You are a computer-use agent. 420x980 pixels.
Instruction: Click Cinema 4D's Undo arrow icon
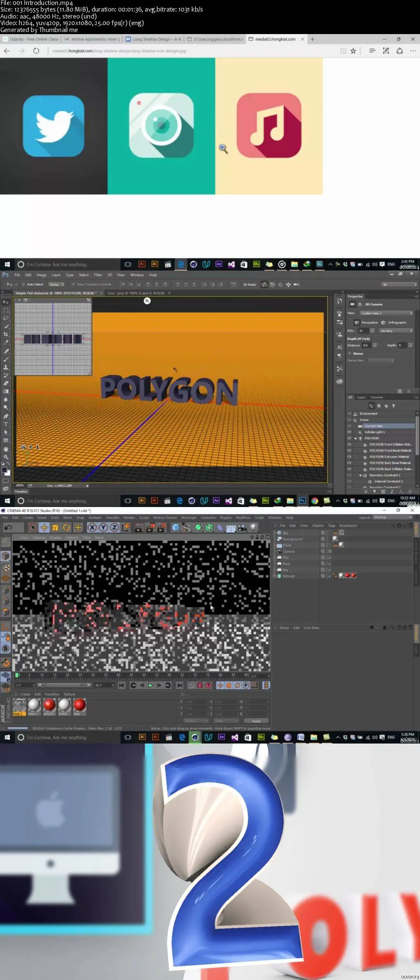pyautogui.click(x=8, y=528)
